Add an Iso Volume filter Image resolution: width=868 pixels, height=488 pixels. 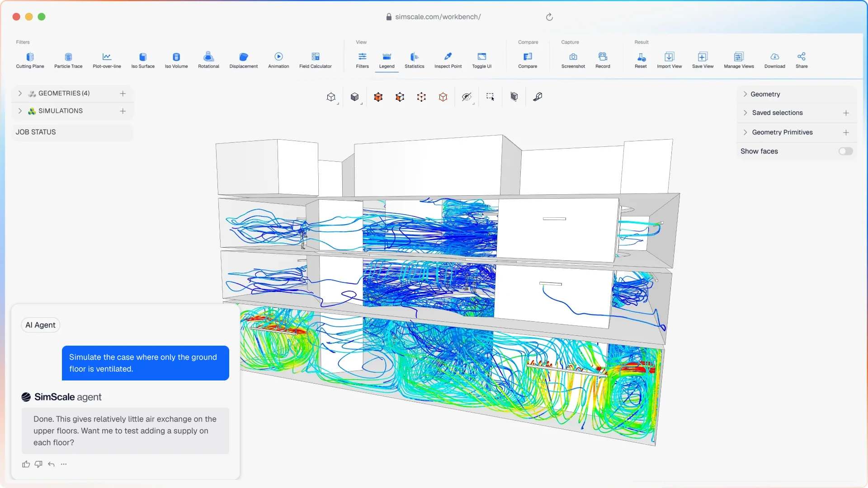click(x=176, y=60)
